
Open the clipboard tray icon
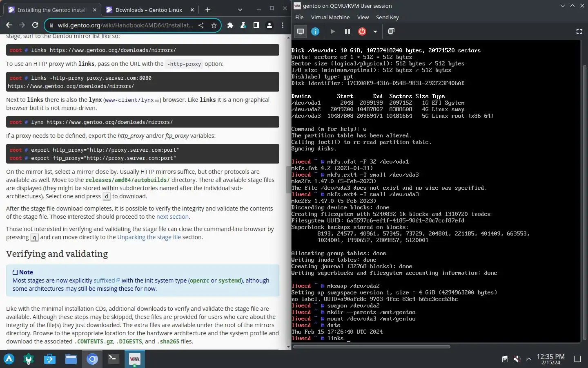pyautogui.click(x=505, y=359)
